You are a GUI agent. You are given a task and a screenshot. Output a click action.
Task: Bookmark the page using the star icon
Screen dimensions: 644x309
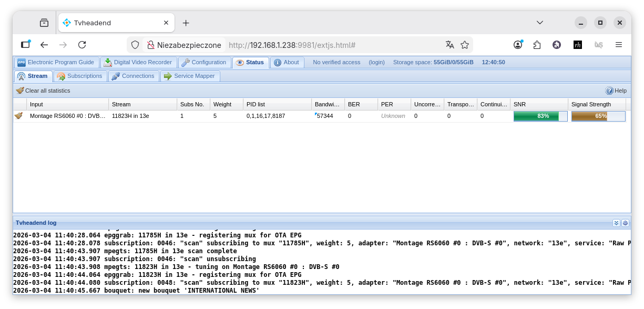[465, 45]
